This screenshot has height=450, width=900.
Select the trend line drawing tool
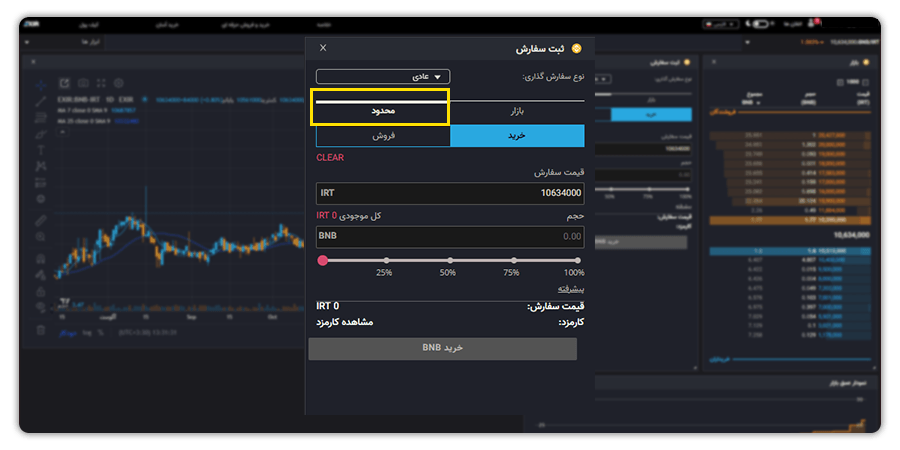coord(41,101)
